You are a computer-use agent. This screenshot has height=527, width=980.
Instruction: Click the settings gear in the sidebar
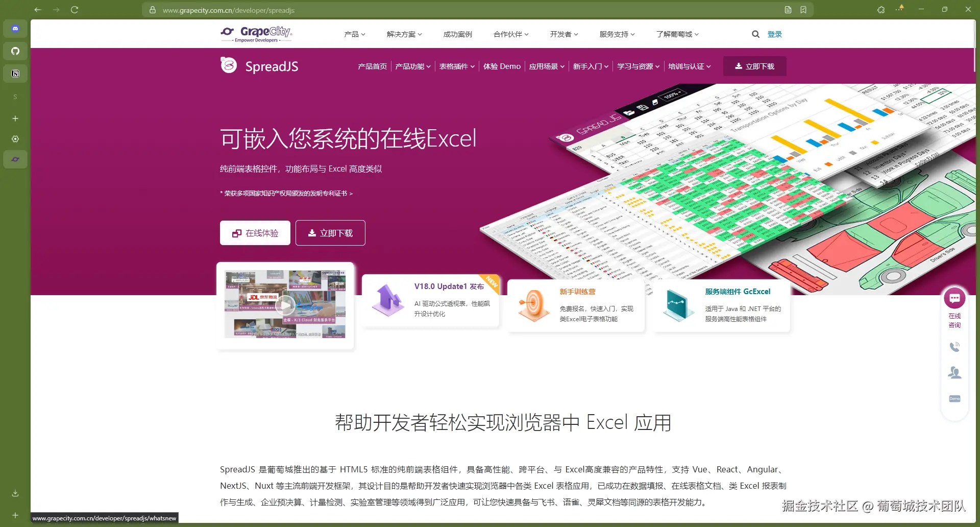[x=15, y=138]
